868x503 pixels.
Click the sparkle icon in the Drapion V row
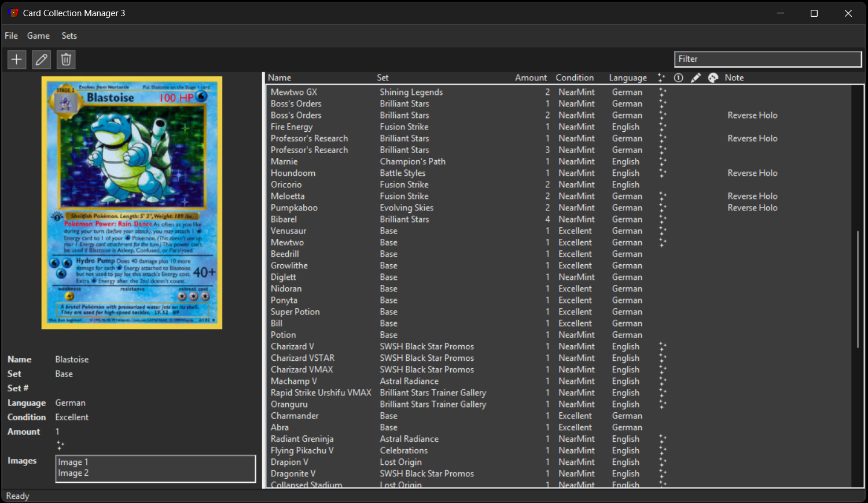[663, 462]
